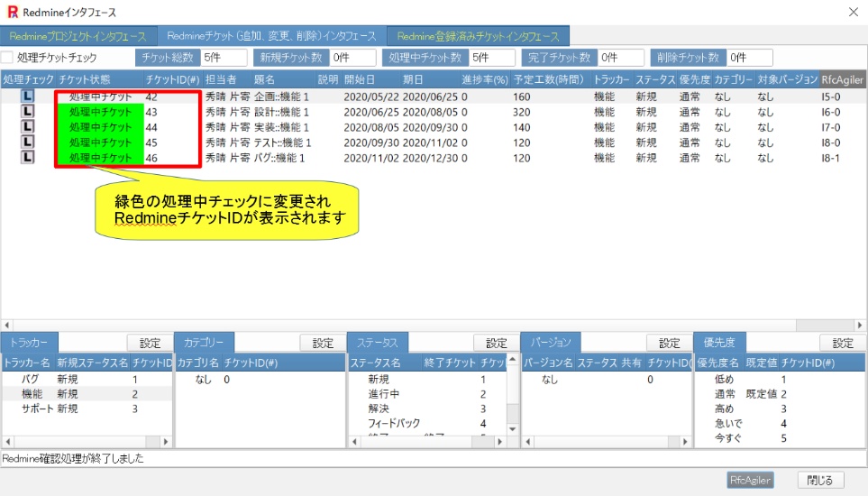Click the L icon in ticket 44 row
Image resolution: width=868 pixels, height=496 pixels.
click(27, 127)
